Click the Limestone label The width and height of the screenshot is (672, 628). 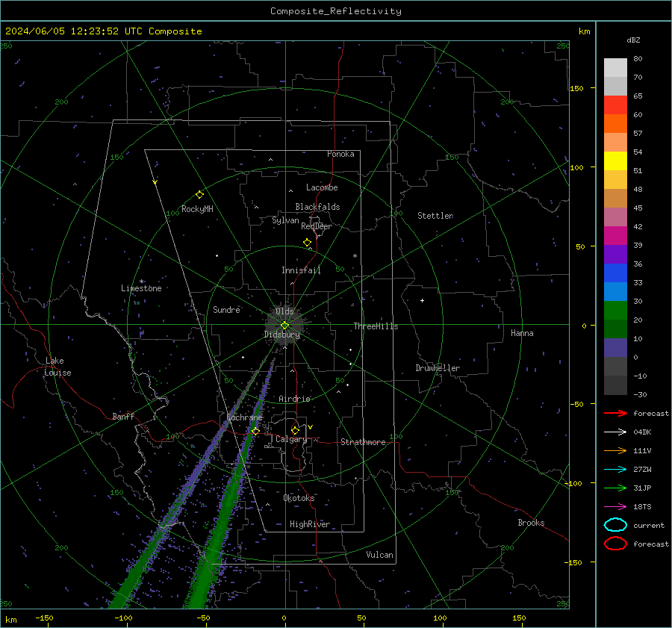(x=141, y=288)
